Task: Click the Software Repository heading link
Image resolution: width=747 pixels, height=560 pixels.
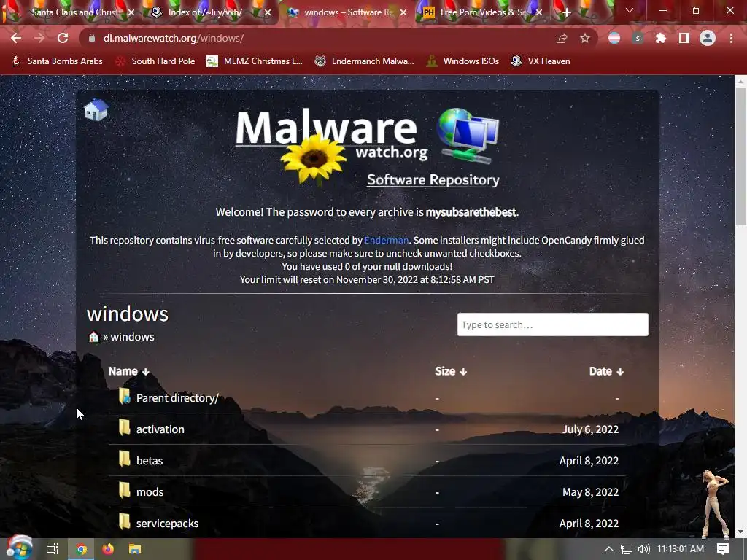Action: click(433, 180)
